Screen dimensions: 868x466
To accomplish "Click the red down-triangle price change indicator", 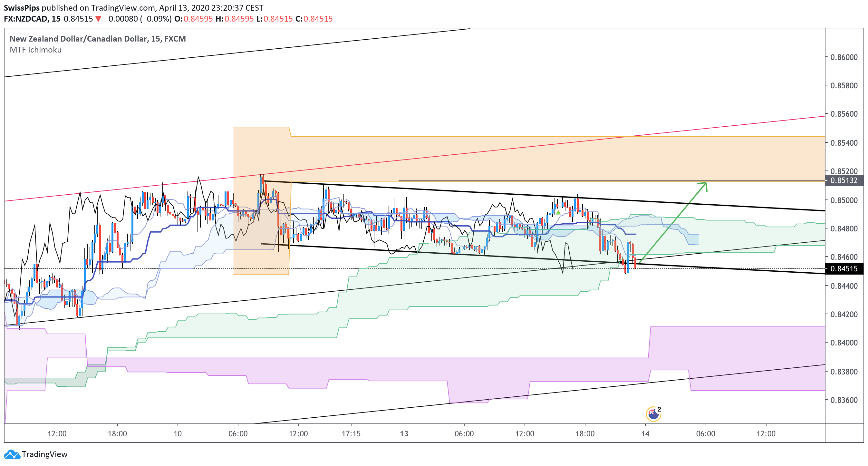I will [98, 19].
